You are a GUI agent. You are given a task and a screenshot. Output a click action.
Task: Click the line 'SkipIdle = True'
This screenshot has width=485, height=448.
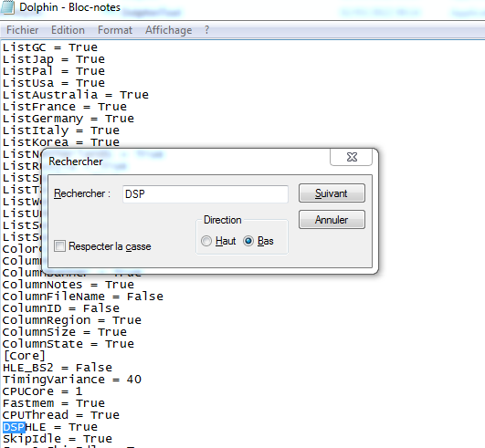coord(58,439)
